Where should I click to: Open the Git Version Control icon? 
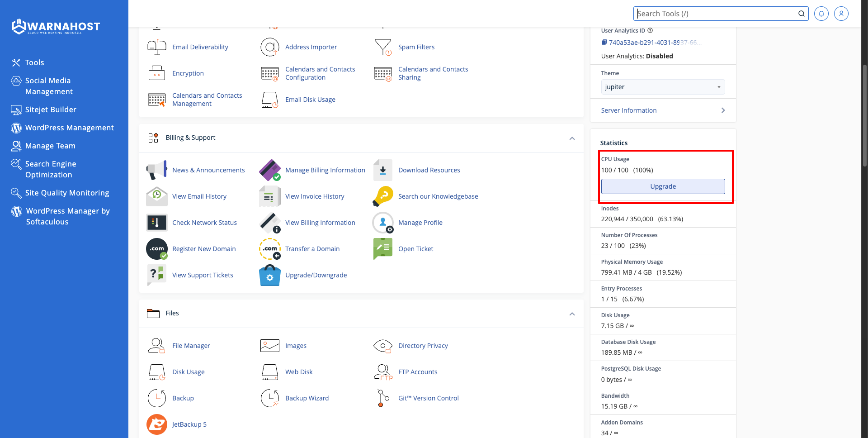click(382, 398)
